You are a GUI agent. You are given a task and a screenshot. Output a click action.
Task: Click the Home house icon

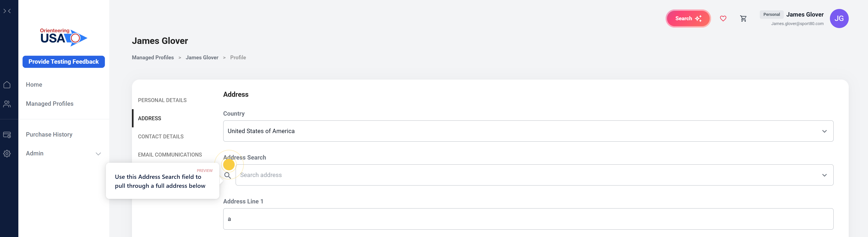click(x=7, y=85)
